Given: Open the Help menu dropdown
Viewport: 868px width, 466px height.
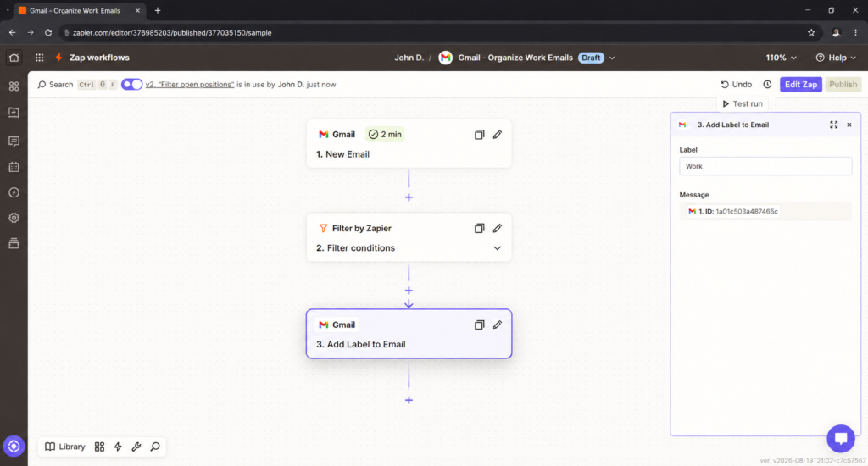Looking at the screenshot, I should (x=836, y=58).
